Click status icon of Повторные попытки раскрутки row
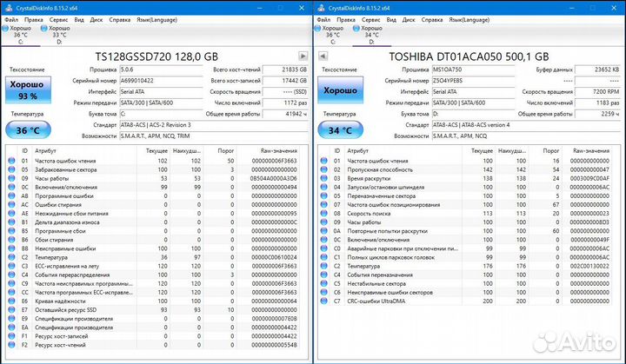 pos(323,231)
